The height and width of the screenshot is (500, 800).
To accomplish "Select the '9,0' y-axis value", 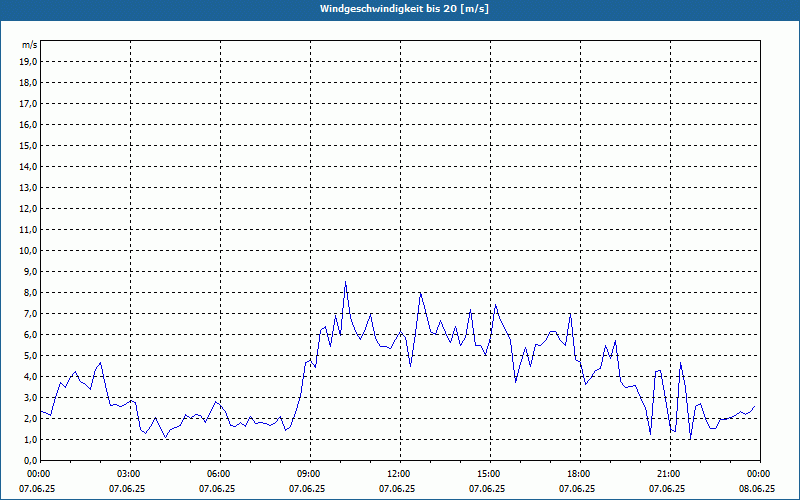I will 31,271.
